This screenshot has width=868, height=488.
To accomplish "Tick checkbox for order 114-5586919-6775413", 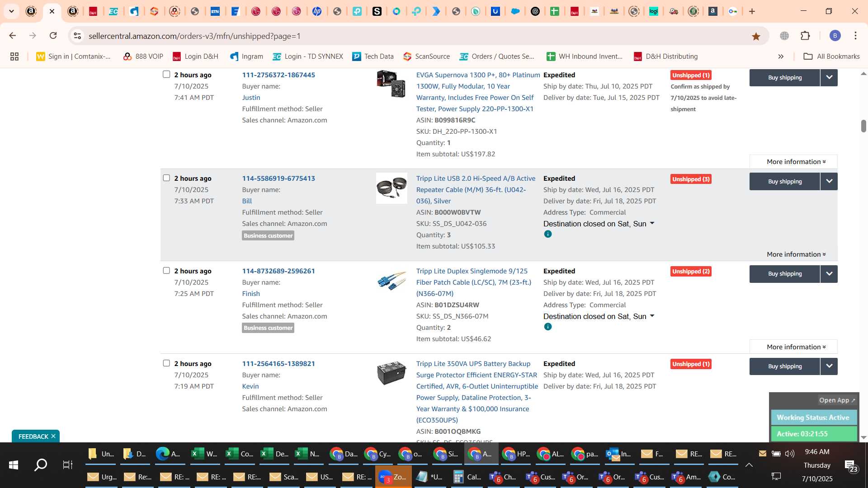I will tap(166, 178).
